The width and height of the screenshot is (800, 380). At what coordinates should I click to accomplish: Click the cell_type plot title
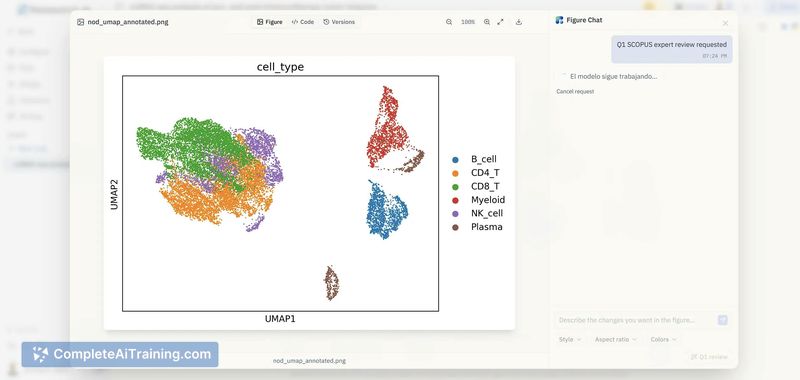pyautogui.click(x=280, y=67)
